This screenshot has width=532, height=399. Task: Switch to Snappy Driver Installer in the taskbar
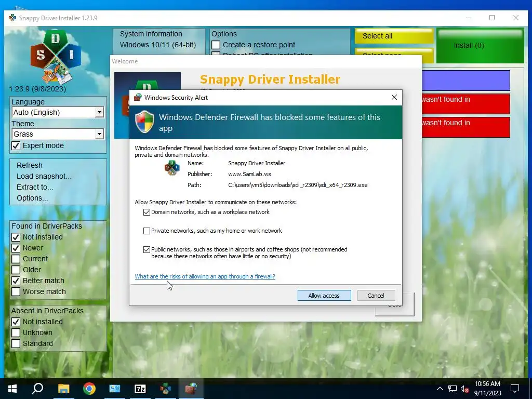[x=166, y=389]
